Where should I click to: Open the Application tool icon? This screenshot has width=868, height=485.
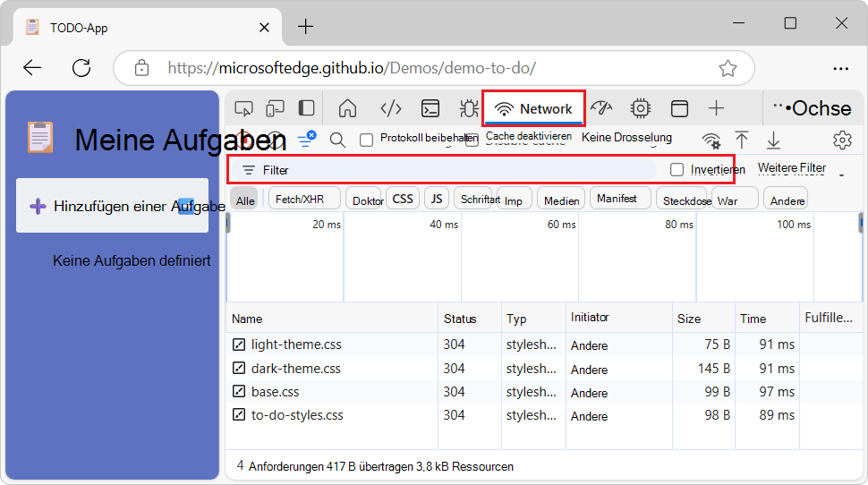(x=679, y=108)
